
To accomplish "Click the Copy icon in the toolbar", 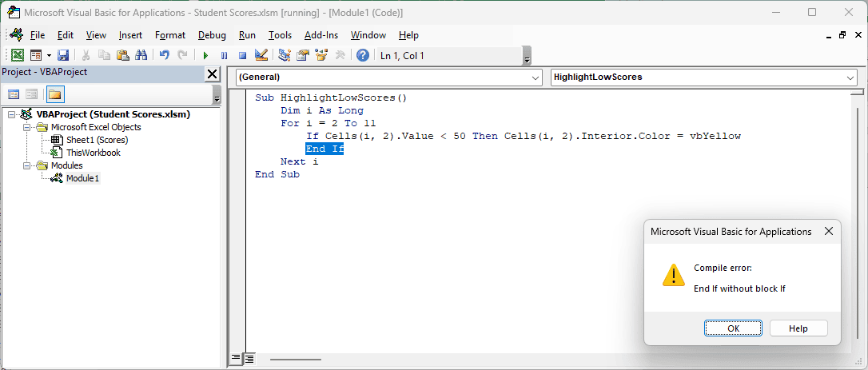I will [x=104, y=55].
